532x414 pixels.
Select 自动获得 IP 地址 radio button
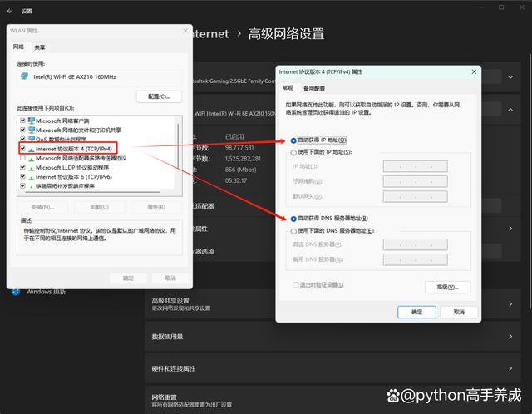tap(293, 140)
